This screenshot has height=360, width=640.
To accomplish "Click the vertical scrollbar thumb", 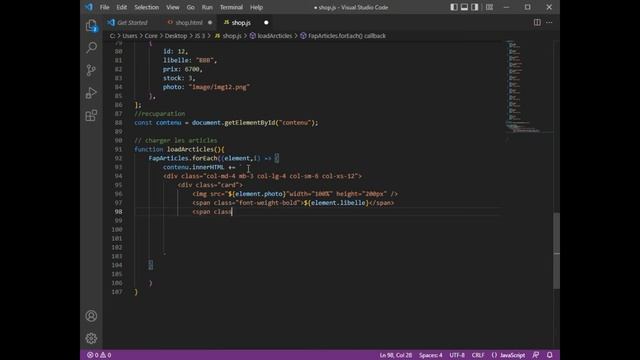I will (x=557, y=251).
